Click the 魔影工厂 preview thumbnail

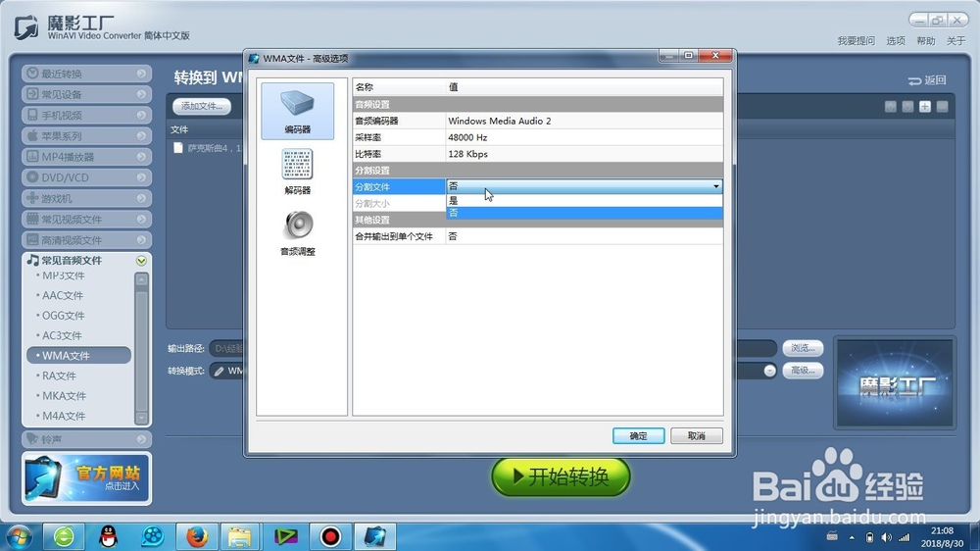point(895,384)
